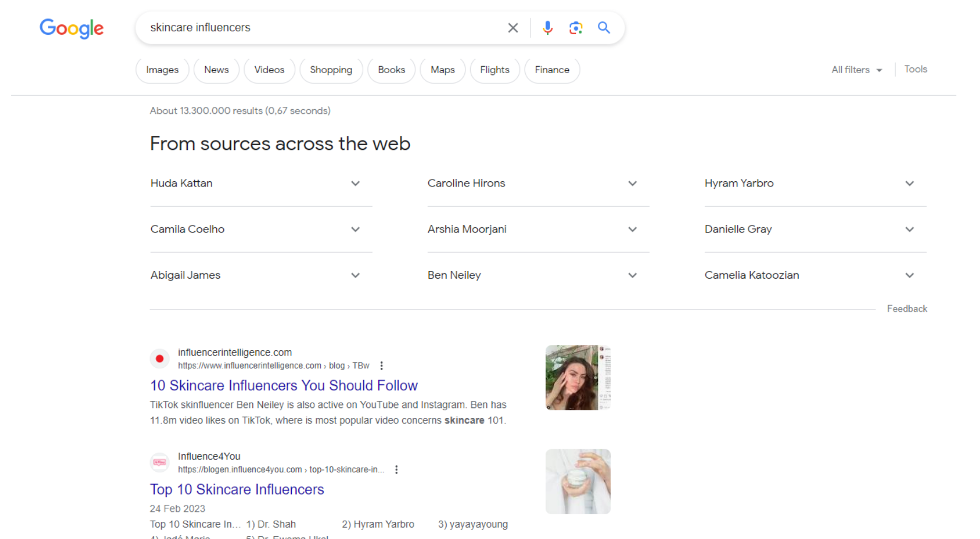The image size is (980, 539).
Task: Clear the search box with X
Action: tap(513, 28)
